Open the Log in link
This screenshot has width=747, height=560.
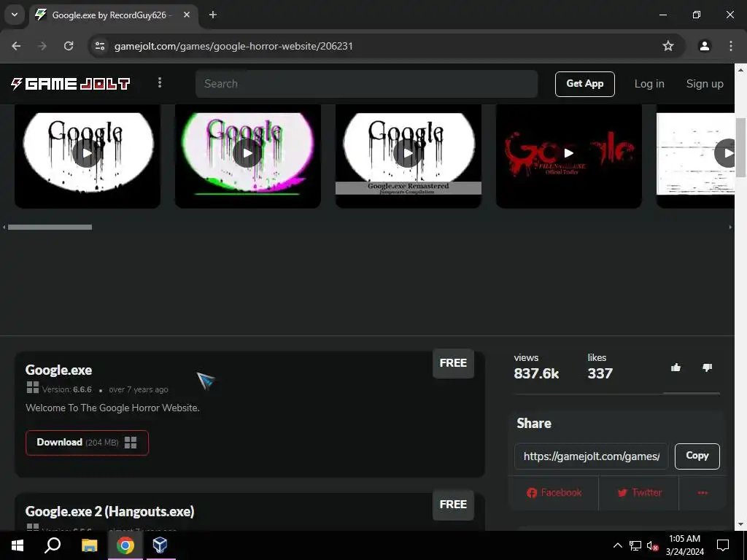649,84
